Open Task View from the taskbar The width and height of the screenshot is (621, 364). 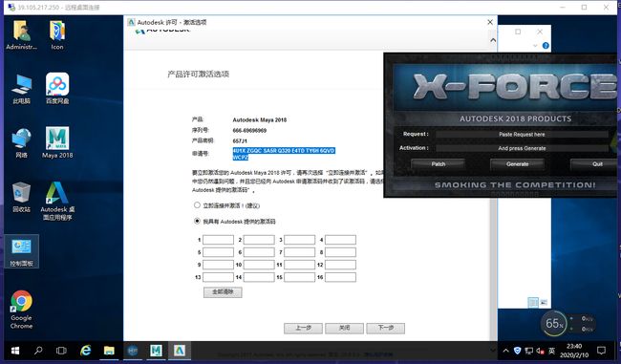click(61, 351)
